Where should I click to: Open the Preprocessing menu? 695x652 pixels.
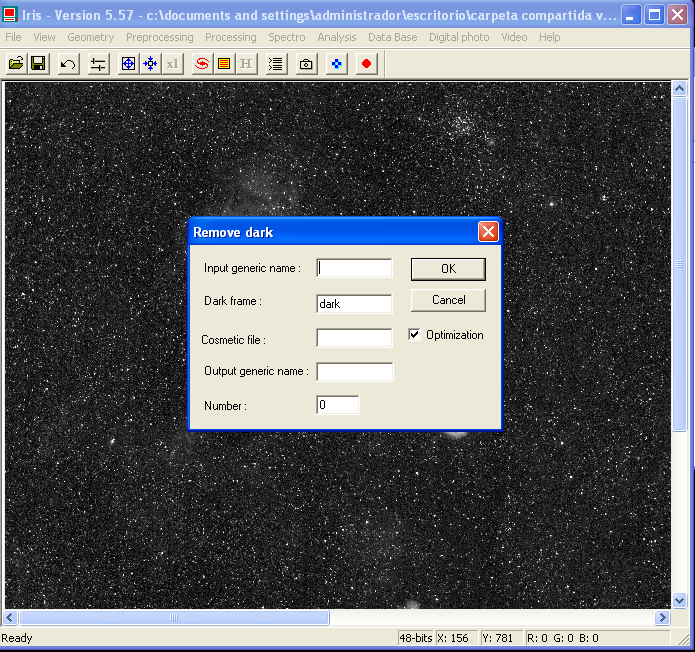click(160, 37)
